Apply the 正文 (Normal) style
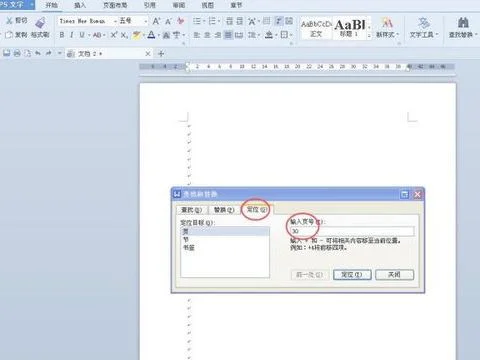480x360 pixels. click(x=316, y=28)
